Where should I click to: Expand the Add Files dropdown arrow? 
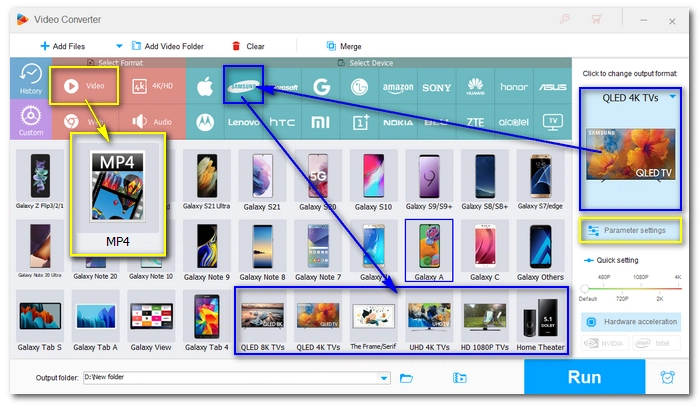coord(119,46)
